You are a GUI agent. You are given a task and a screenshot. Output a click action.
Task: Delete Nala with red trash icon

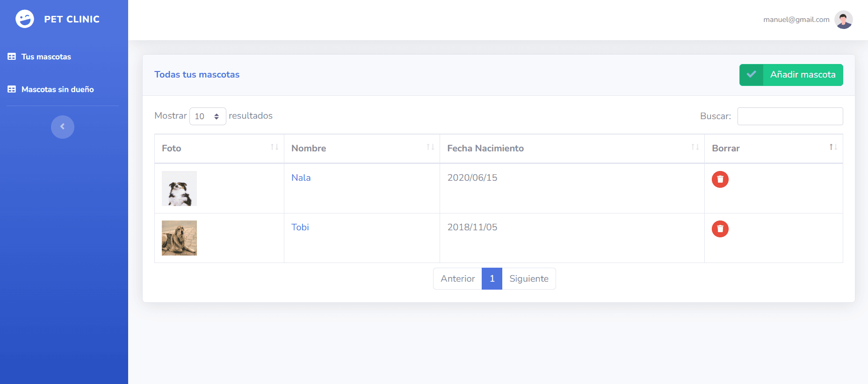720,179
